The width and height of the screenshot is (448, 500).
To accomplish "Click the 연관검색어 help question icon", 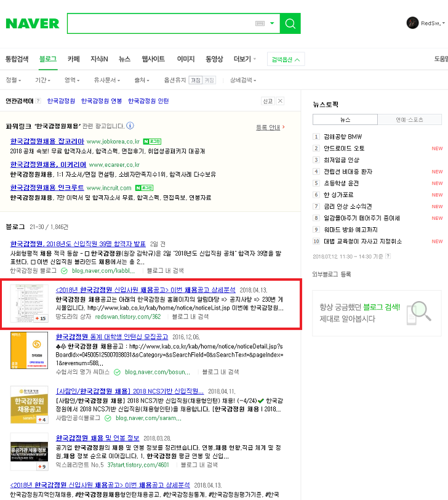I will (38, 101).
